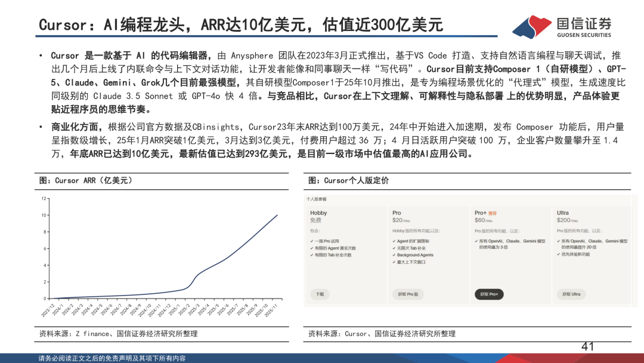Click the Guosen Securities logo emblem
Viewport: 644px width, 363px height.
click(532, 27)
